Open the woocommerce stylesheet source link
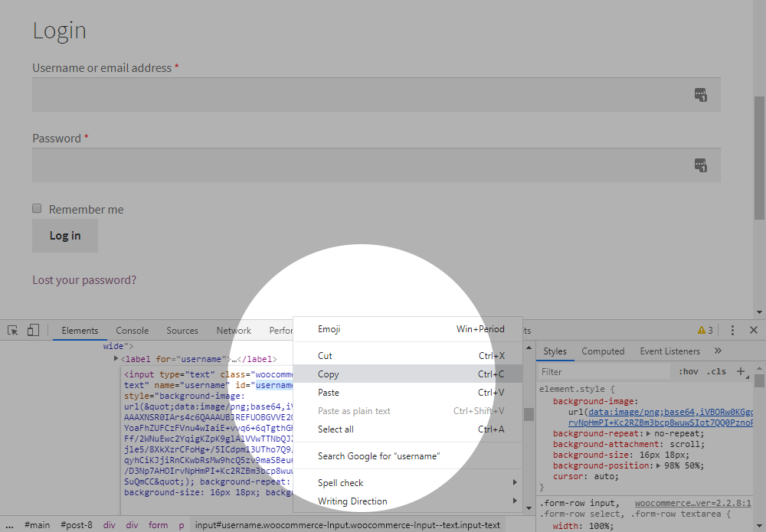Viewport: 766px width, 532px height. click(x=692, y=503)
